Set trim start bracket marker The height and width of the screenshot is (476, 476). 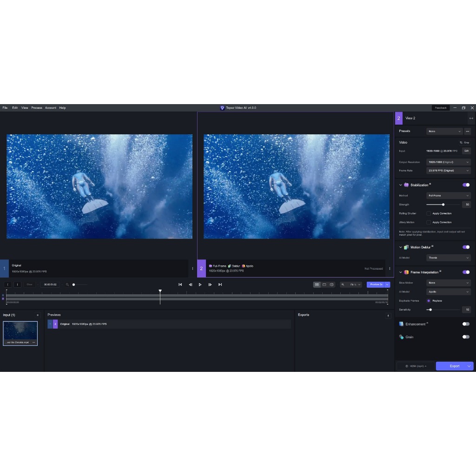click(x=8, y=284)
